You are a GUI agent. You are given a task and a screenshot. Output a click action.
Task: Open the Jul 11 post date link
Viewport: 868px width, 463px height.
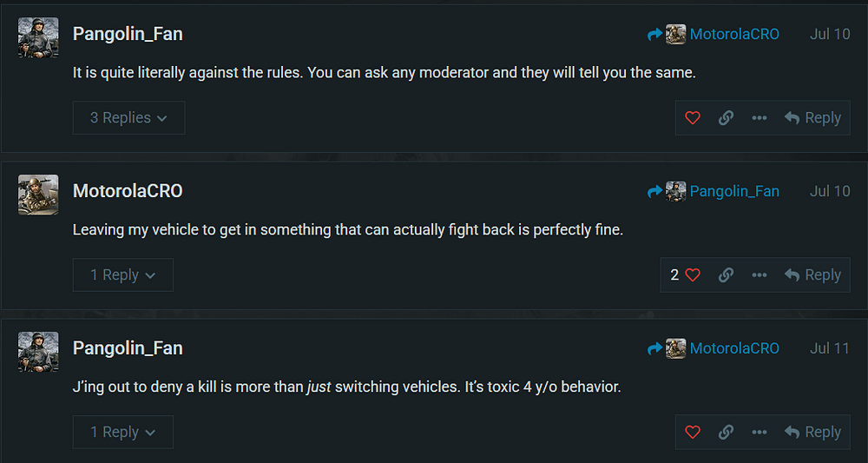pyautogui.click(x=830, y=348)
